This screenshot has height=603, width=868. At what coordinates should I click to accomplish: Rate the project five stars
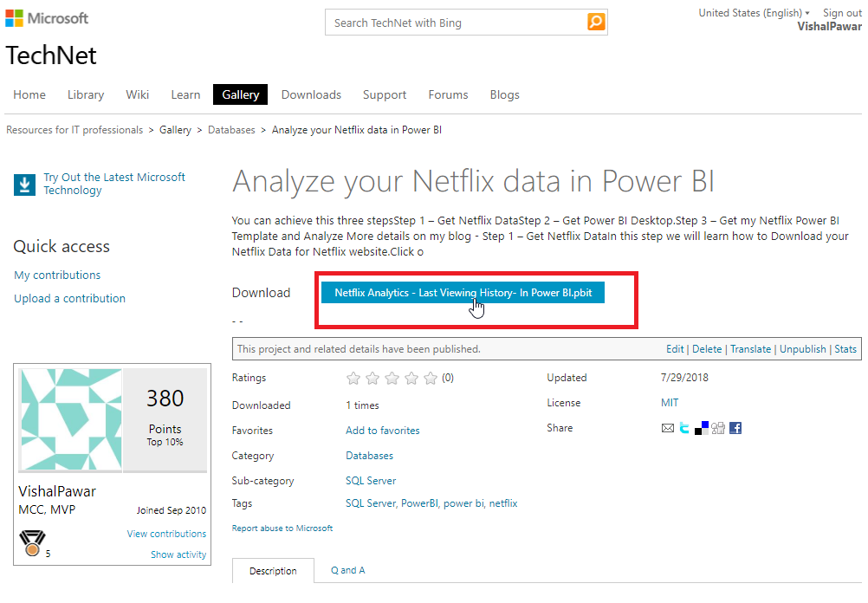(x=431, y=379)
